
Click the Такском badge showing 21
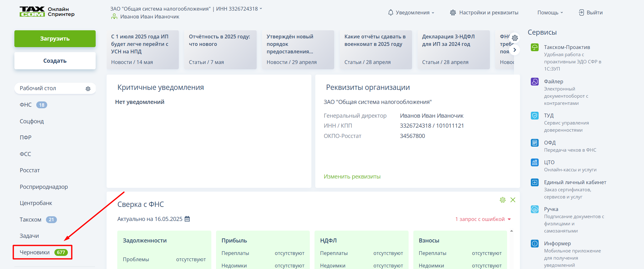pos(51,220)
